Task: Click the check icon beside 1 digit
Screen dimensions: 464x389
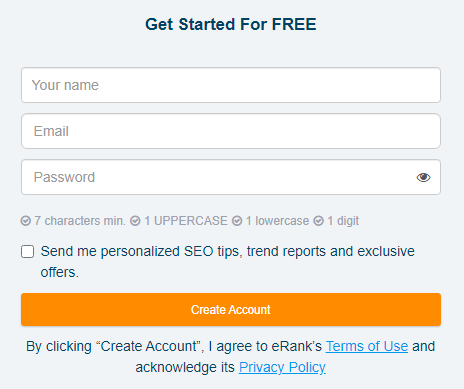Action: coord(318,221)
